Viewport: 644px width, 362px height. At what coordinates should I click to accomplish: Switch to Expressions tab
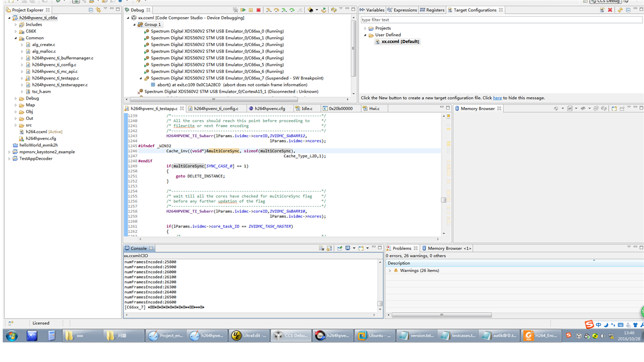coord(402,10)
